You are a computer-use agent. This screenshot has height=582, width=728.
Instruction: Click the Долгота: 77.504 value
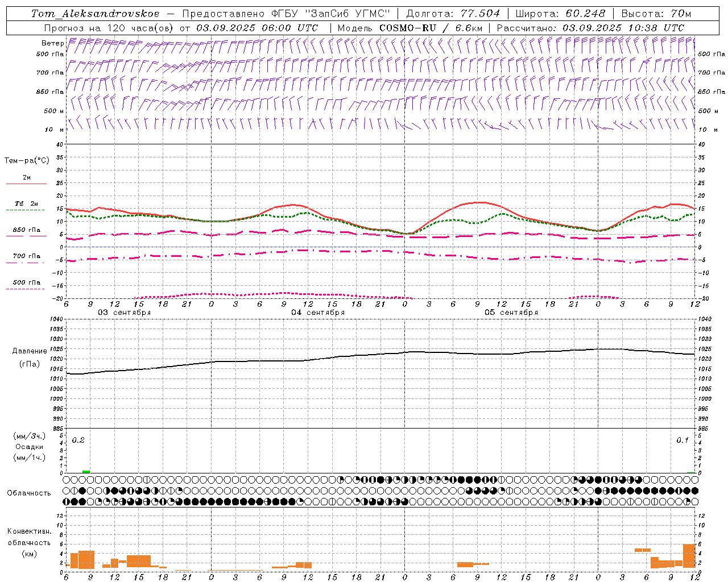pos(453,14)
